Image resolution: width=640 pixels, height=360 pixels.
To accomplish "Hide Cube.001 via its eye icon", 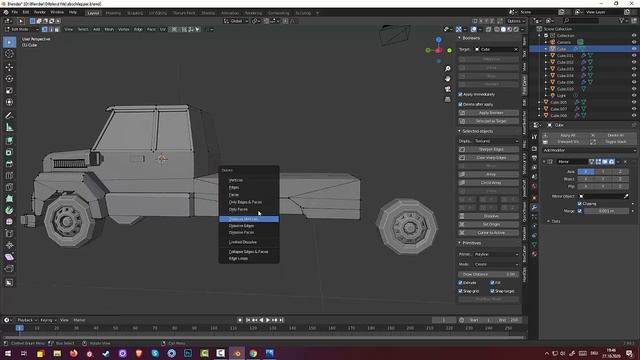I will click(634, 56).
